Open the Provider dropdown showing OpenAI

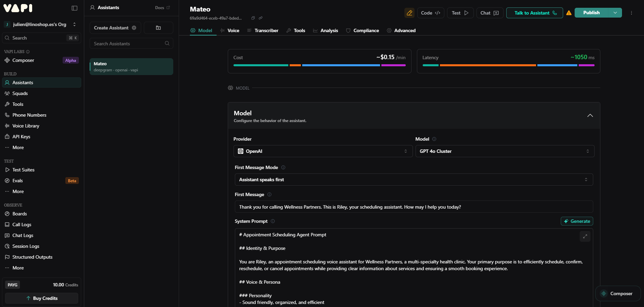point(323,151)
